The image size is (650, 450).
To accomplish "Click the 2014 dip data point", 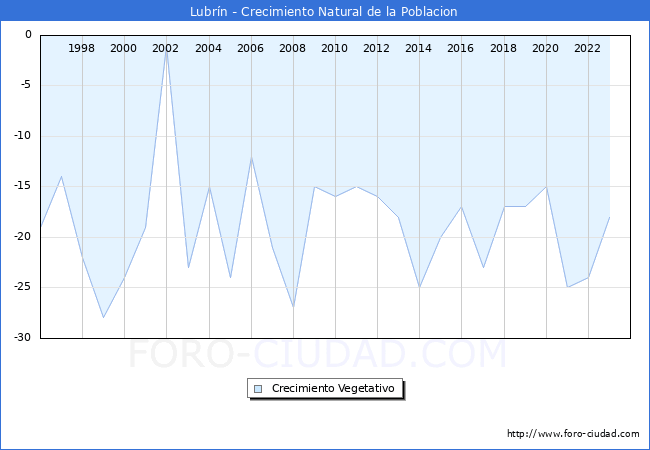I will pyautogui.click(x=419, y=287).
